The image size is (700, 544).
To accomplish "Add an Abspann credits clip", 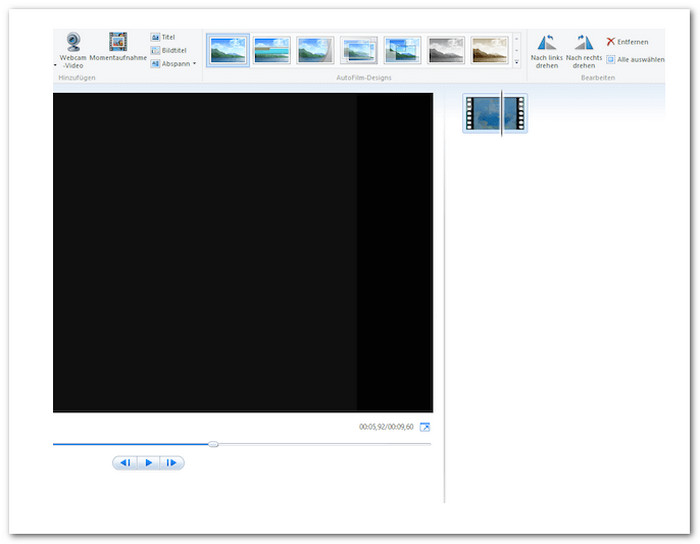I will tap(170, 64).
